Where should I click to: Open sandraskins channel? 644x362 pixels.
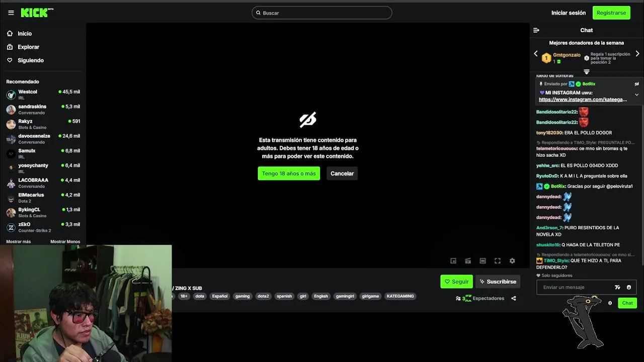pyautogui.click(x=43, y=109)
